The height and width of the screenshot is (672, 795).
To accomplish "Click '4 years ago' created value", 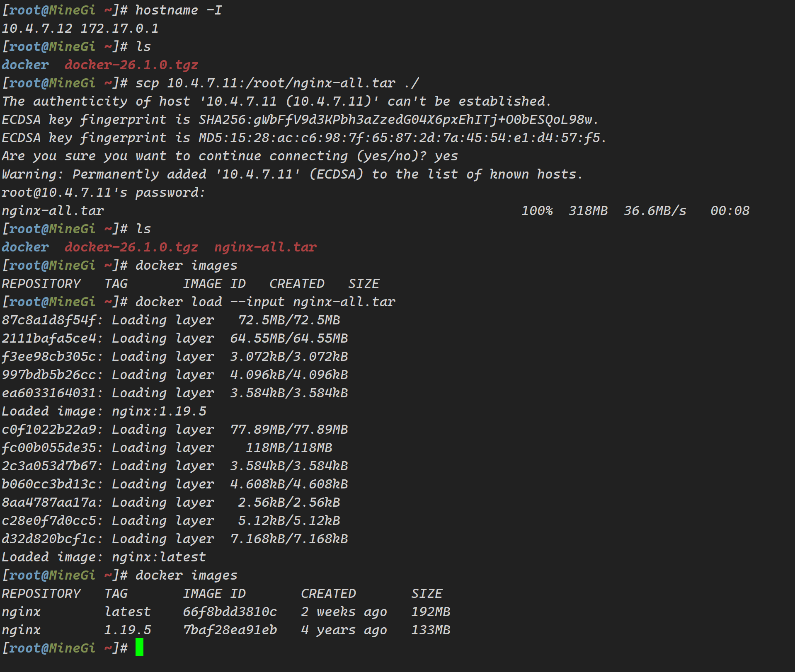I will 344,630.
